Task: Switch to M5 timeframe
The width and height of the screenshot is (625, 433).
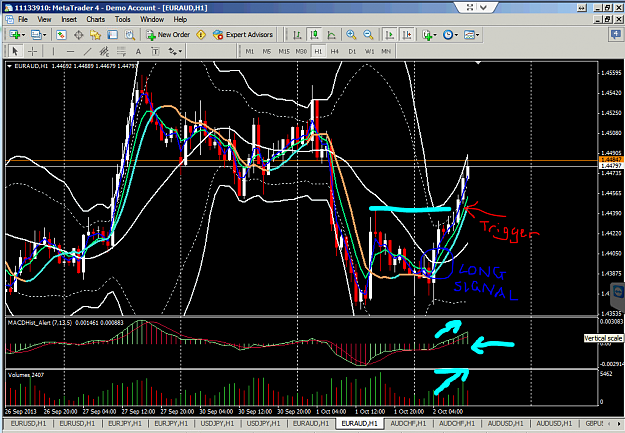Action: click(267, 51)
